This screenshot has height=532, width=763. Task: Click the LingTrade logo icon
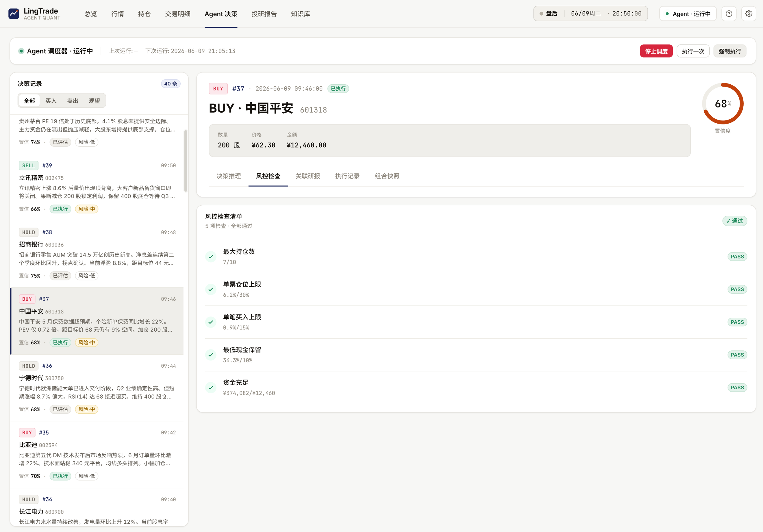coord(14,14)
